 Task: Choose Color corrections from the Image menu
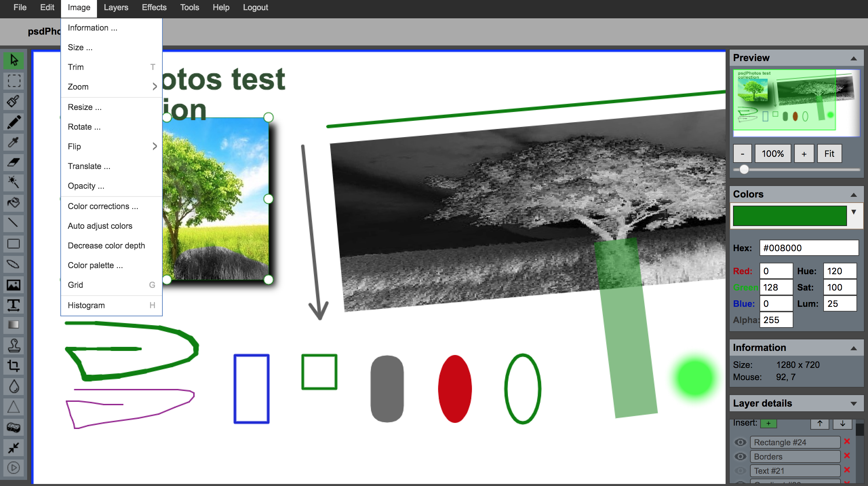click(103, 206)
